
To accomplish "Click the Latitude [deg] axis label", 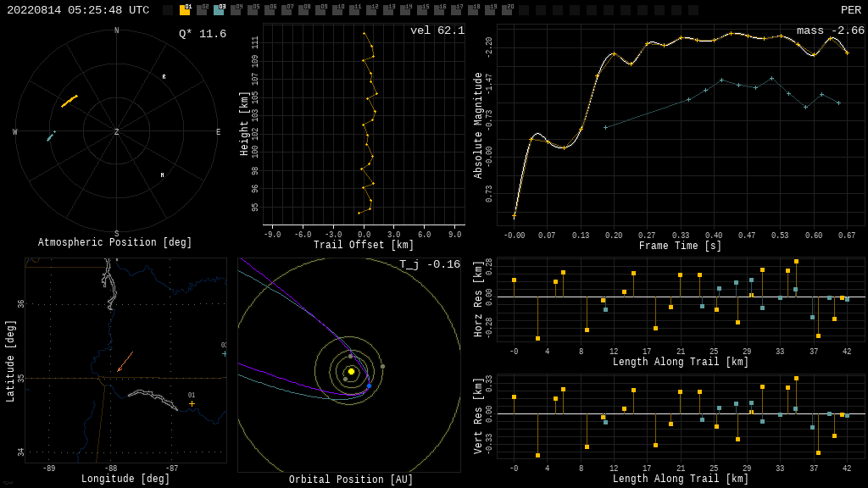I will click(x=10, y=361).
